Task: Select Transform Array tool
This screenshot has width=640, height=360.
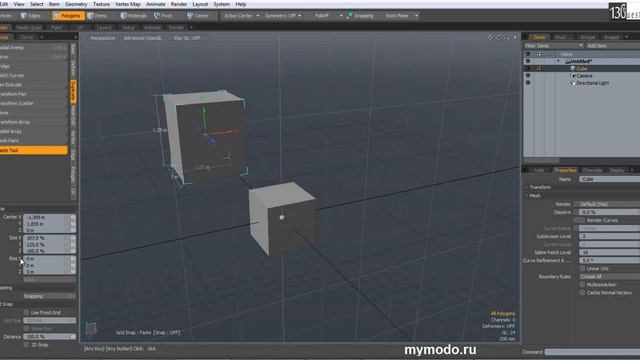Action: click(33, 122)
